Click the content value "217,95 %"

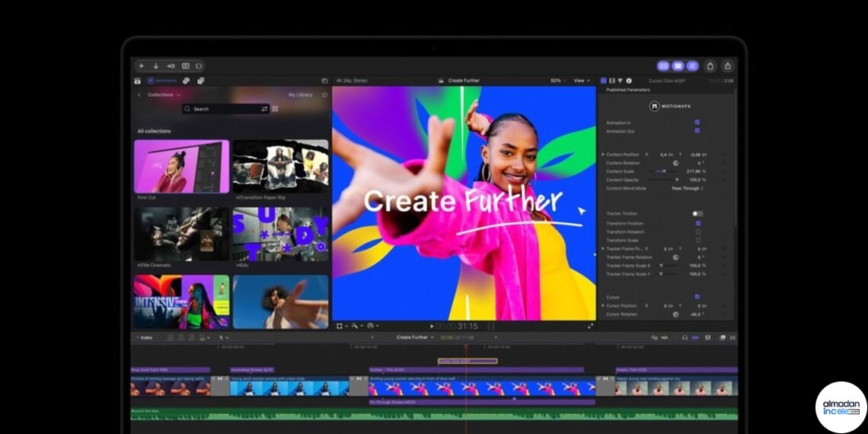[x=697, y=171]
